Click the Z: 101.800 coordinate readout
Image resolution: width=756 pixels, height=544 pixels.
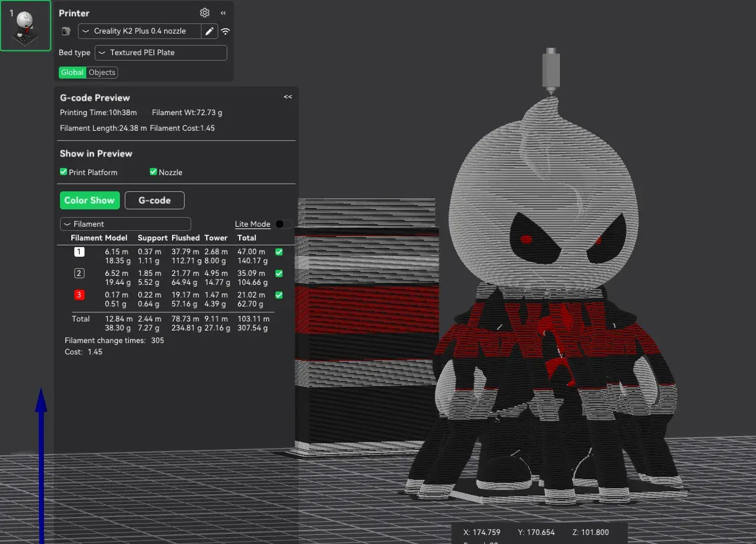591,533
